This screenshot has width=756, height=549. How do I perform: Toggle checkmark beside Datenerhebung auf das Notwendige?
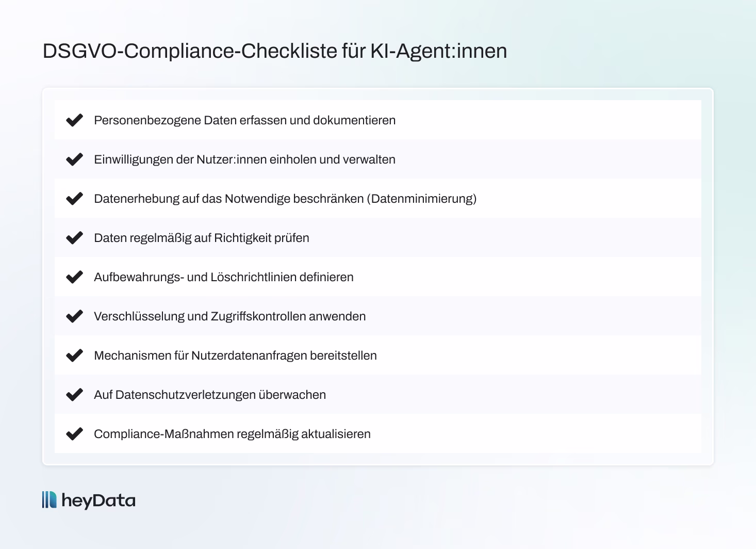tap(75, 199)
